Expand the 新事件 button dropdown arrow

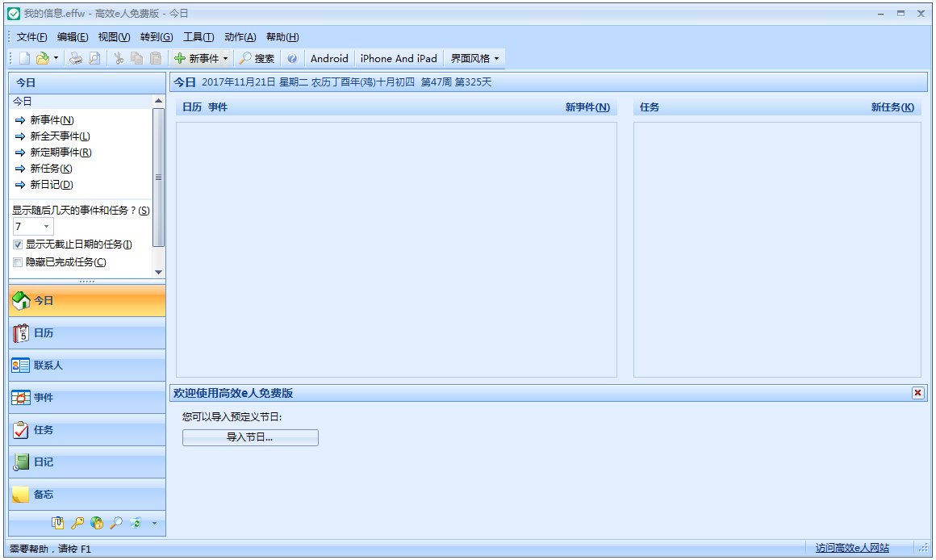click(x=225, y=58)
